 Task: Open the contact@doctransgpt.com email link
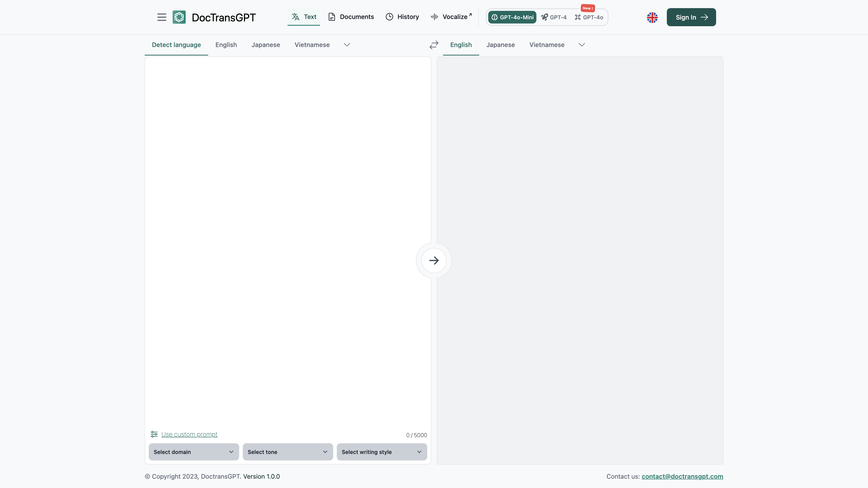tap(682, 476)
